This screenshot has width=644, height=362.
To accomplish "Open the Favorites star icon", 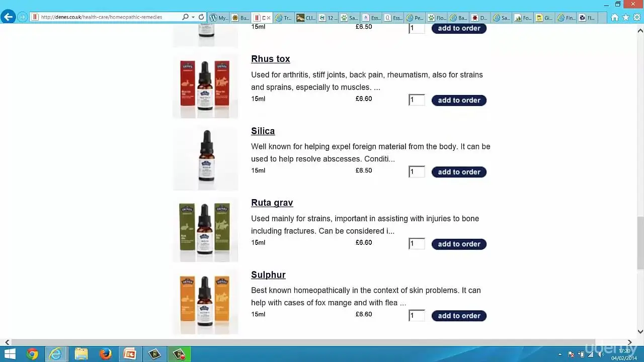I will click(626, 17).
